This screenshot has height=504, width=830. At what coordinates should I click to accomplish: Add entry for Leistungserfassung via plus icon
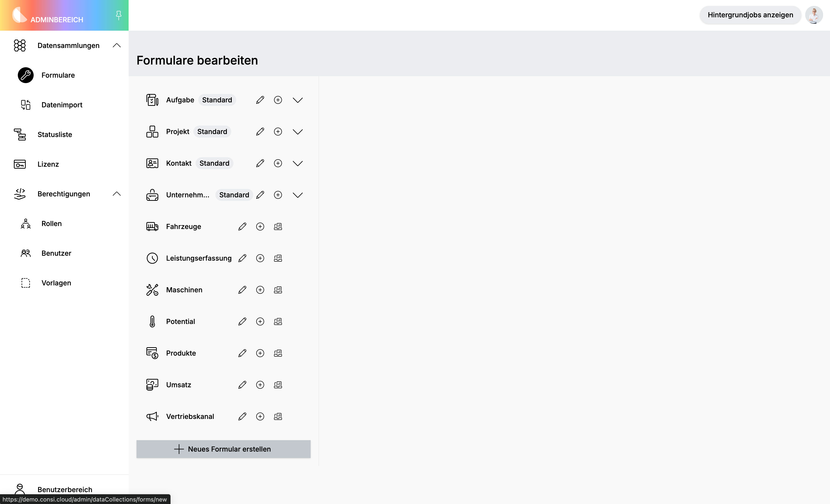click(260, 258)
